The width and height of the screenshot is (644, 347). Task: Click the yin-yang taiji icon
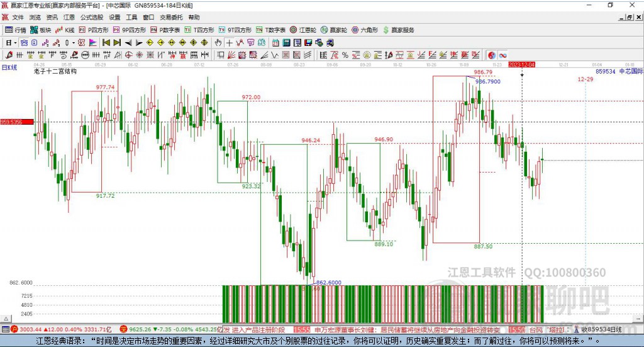[492, 55]
